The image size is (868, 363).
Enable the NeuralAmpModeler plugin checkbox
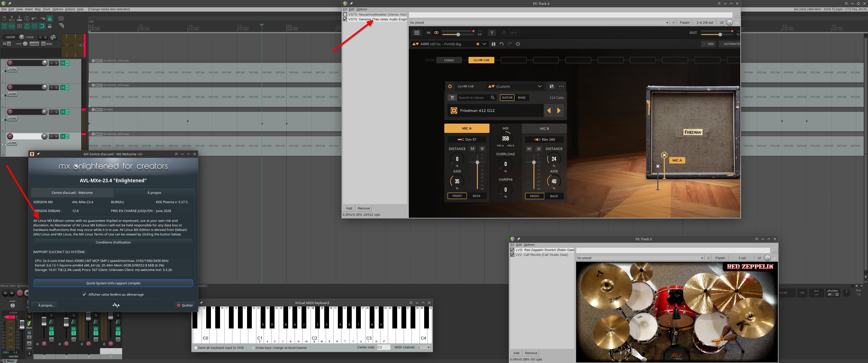[345, 14]
